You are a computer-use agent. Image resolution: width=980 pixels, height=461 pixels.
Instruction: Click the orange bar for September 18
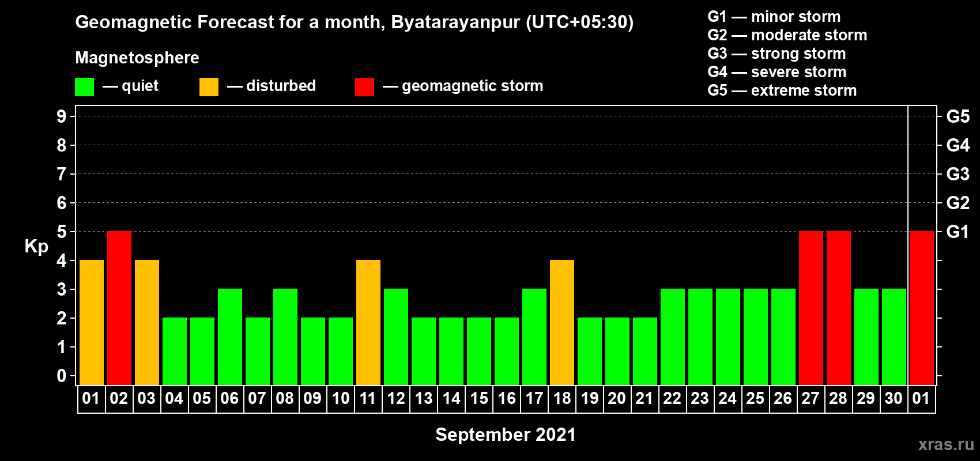562,323
